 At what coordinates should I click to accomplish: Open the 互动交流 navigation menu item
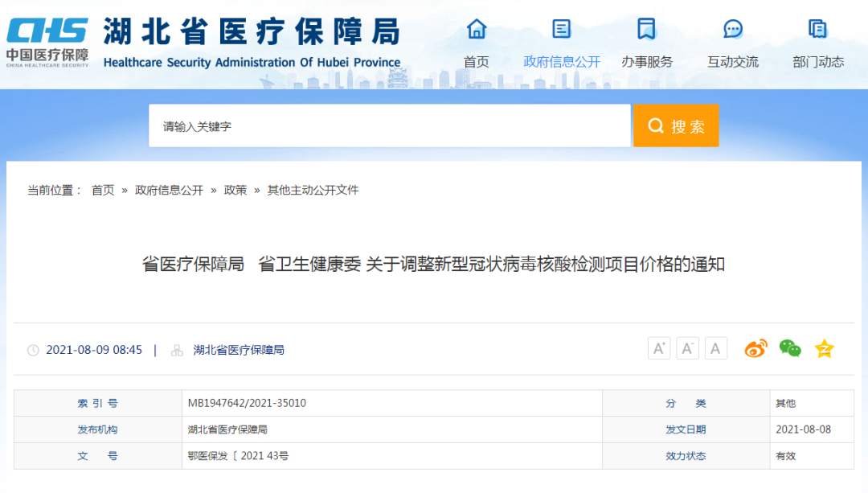click(733, 61)
